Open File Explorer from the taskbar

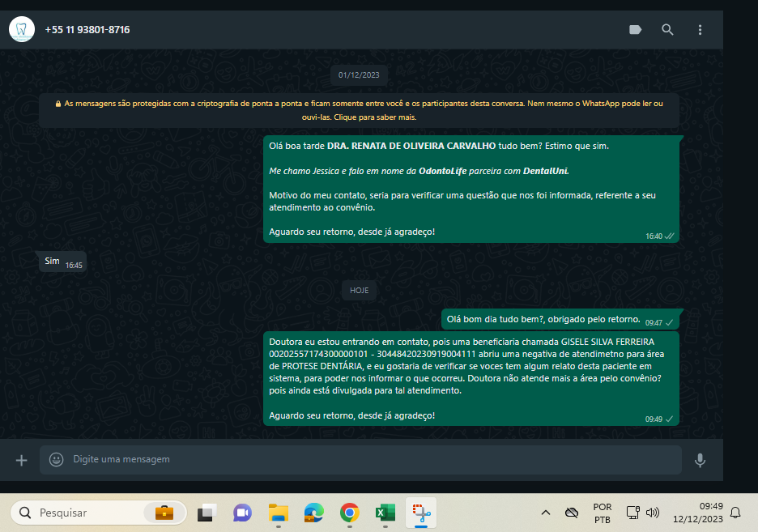[278, 513]
